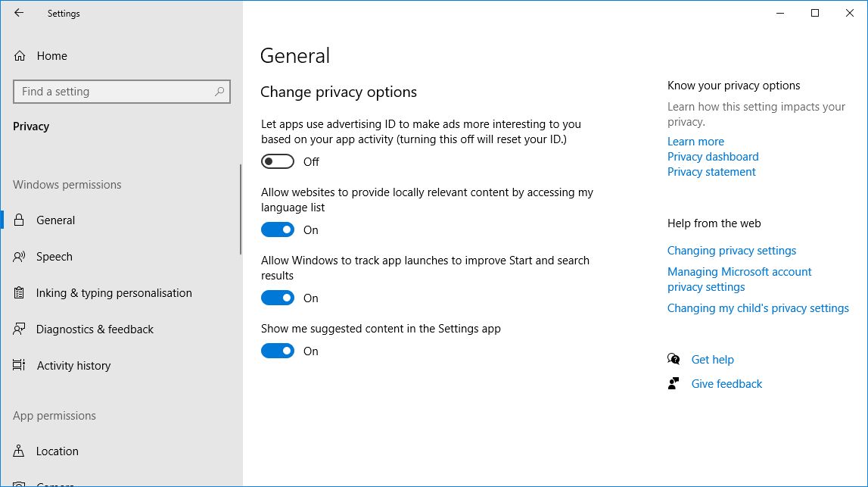Click the Help from the web heading
The width and height of the screenshot is (868, 487).
click(x=714, y=223)
